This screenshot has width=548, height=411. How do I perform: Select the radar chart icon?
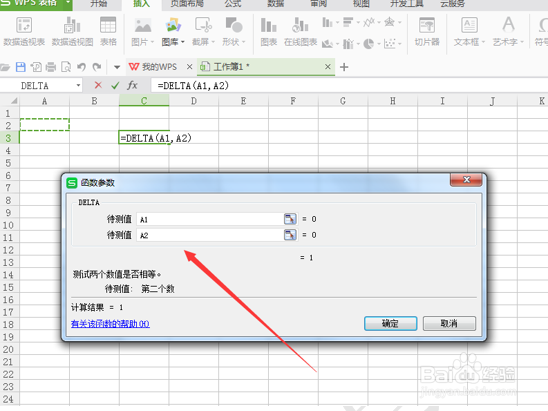(389, 23)
